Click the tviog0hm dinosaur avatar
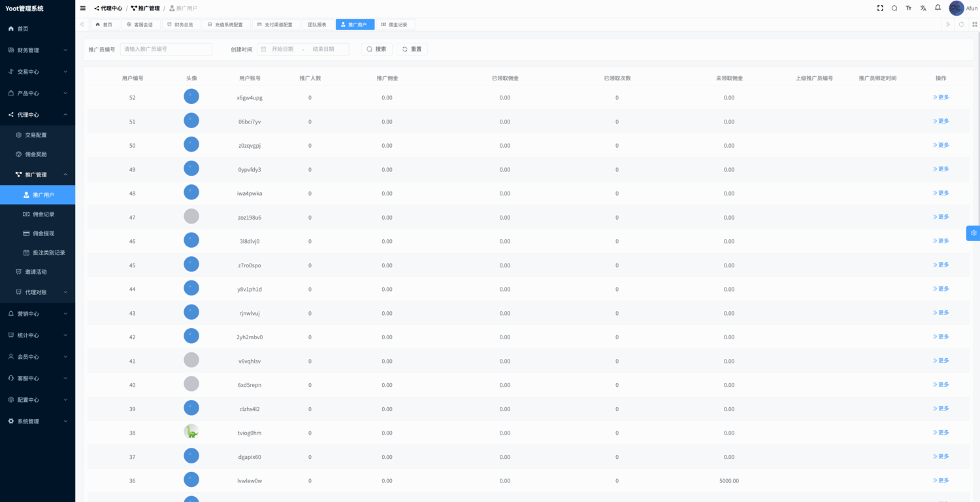Viewport: 980px width, 502px height. click(x=191, y=431)
